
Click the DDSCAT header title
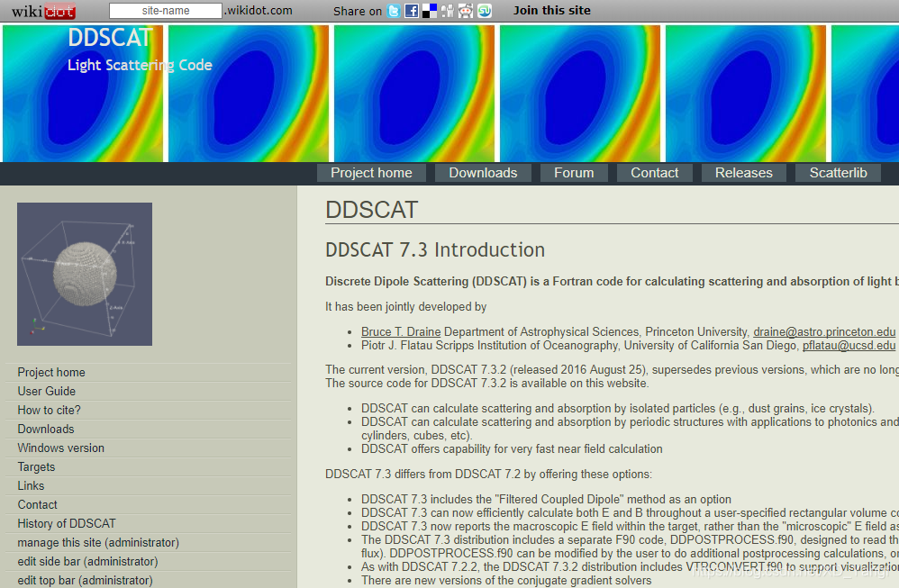tap(110, 38)
